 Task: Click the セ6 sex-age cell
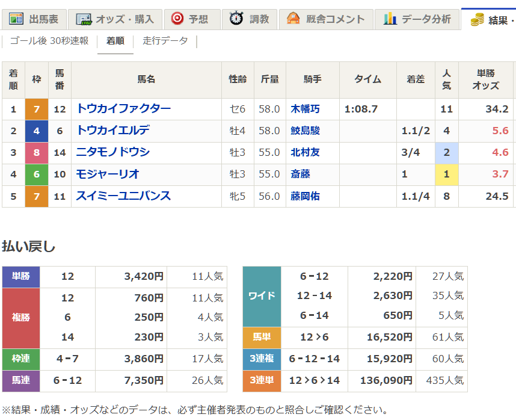[238, 109]
